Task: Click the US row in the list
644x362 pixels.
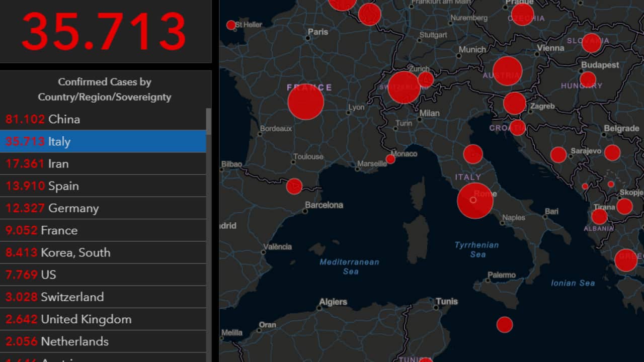Action: click(103, 275)
